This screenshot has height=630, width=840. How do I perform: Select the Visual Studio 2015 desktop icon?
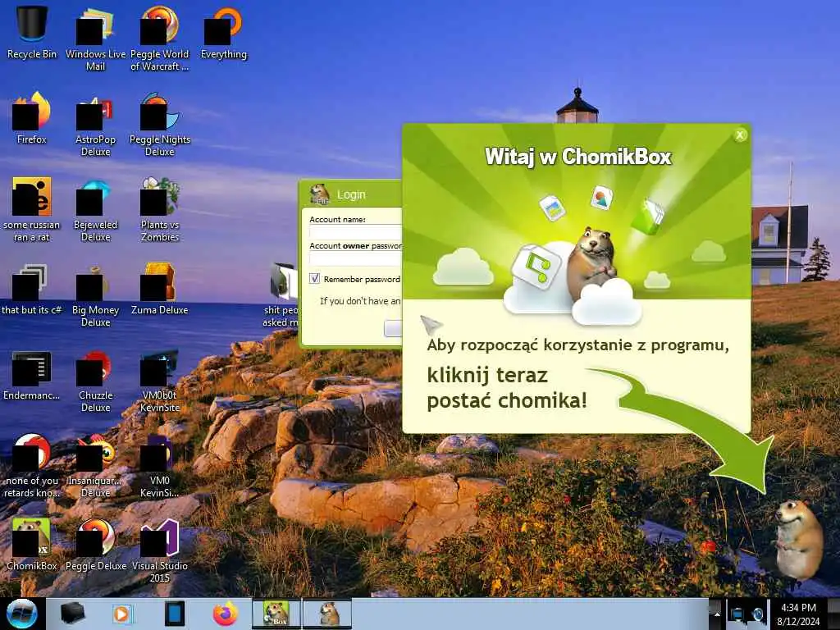point(160,550)
